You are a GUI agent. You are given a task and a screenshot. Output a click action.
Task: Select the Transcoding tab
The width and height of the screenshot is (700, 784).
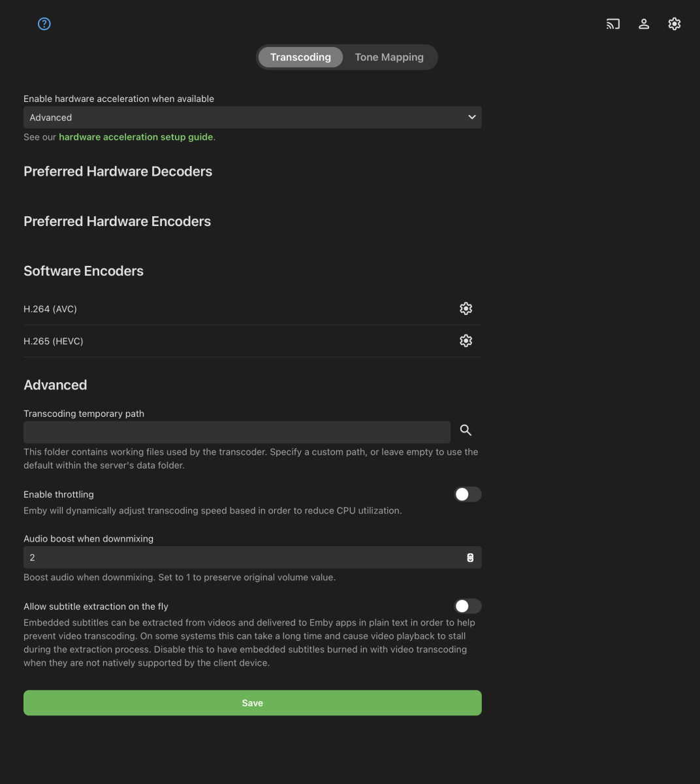click(x=300, y=57)
